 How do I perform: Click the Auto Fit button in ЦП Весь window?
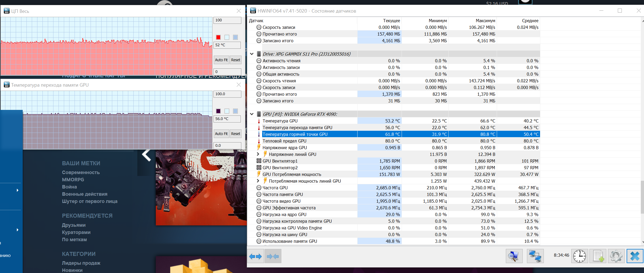[x=221, y=60]
